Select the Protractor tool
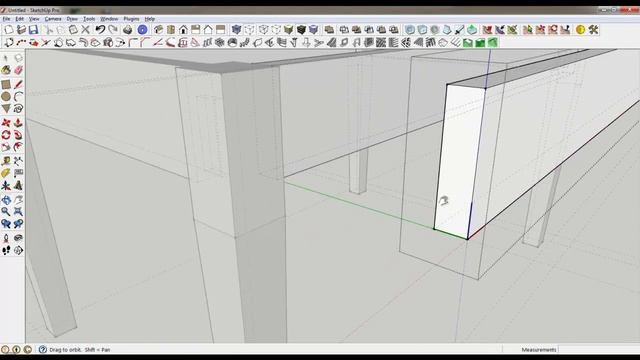 pos(6,173)
